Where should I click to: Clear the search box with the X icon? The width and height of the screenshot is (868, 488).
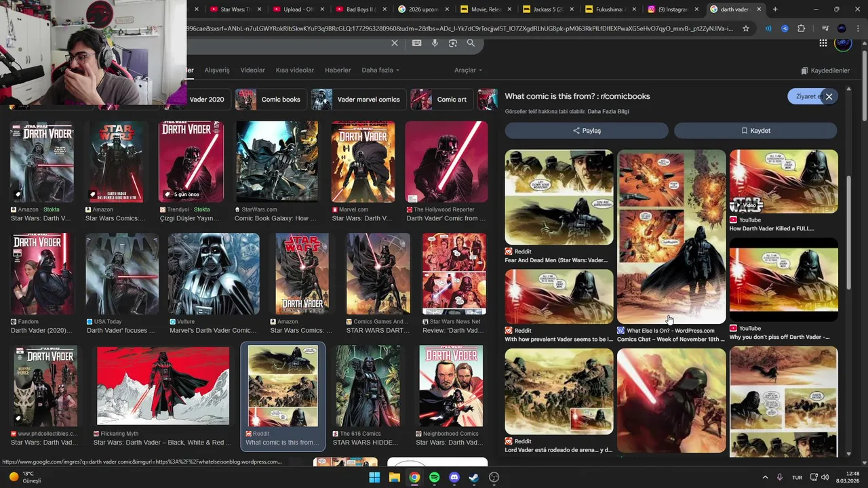395,43
